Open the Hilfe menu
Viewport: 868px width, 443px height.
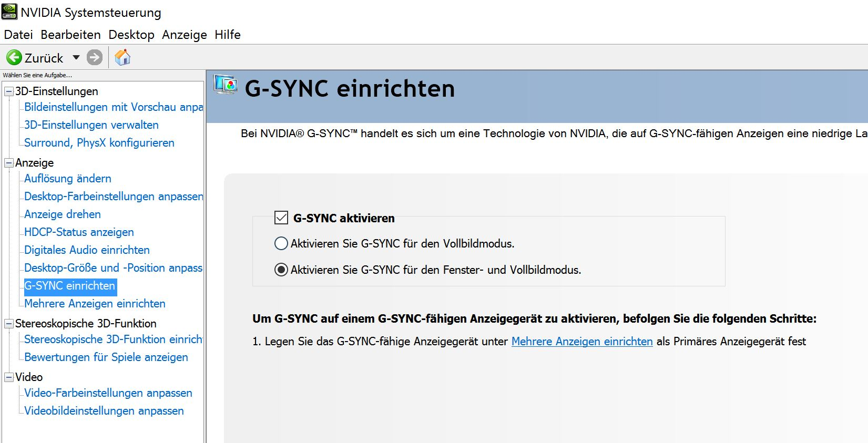[x=228, y=35]
